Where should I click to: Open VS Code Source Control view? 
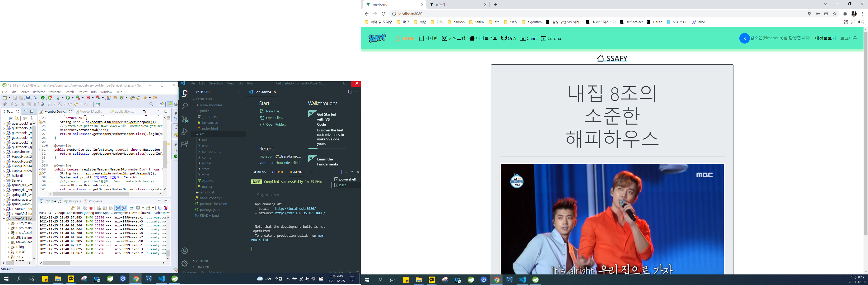(x=185, y=119)
